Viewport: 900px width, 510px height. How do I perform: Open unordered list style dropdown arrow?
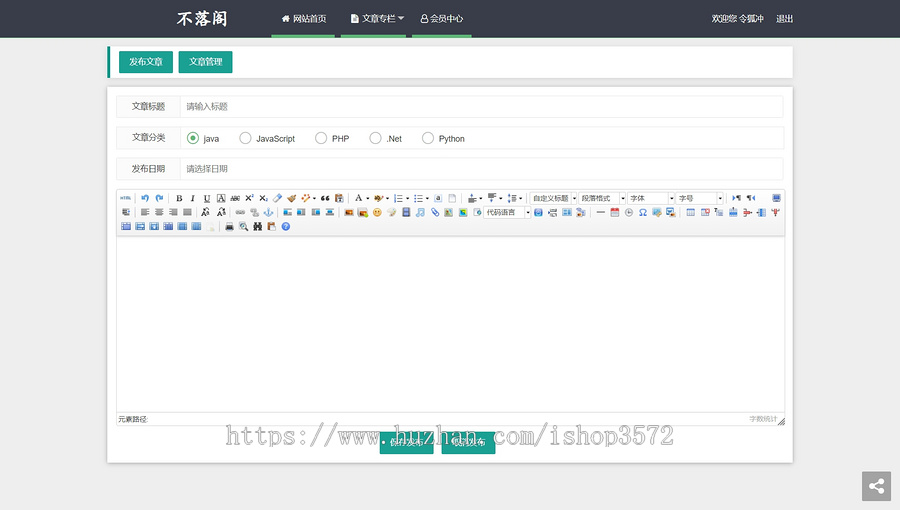pos(427,198)
